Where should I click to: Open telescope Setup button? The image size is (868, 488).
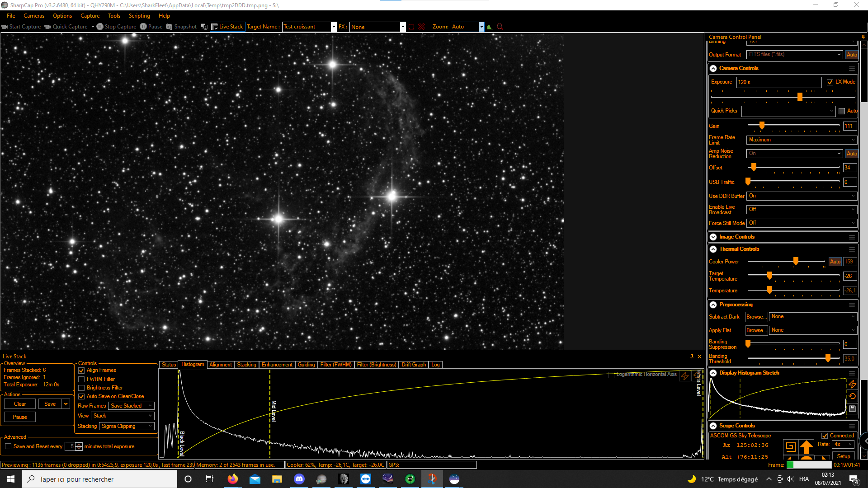[844, 456]
